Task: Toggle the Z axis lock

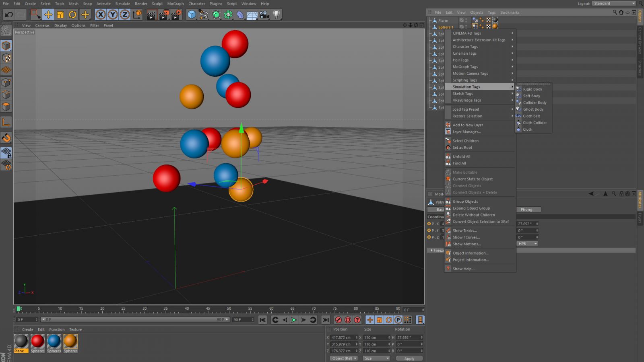Action: click(x=125, y=15)
